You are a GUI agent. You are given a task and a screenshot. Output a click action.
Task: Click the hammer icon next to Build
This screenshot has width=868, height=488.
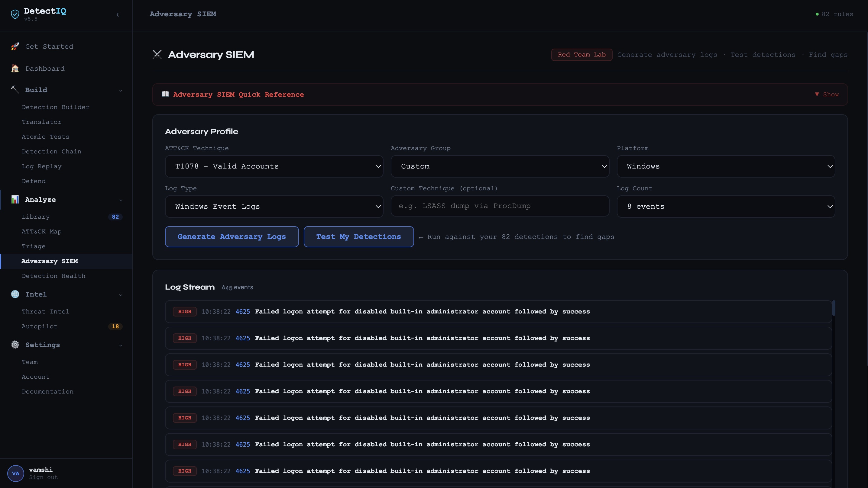click(15, 90)
